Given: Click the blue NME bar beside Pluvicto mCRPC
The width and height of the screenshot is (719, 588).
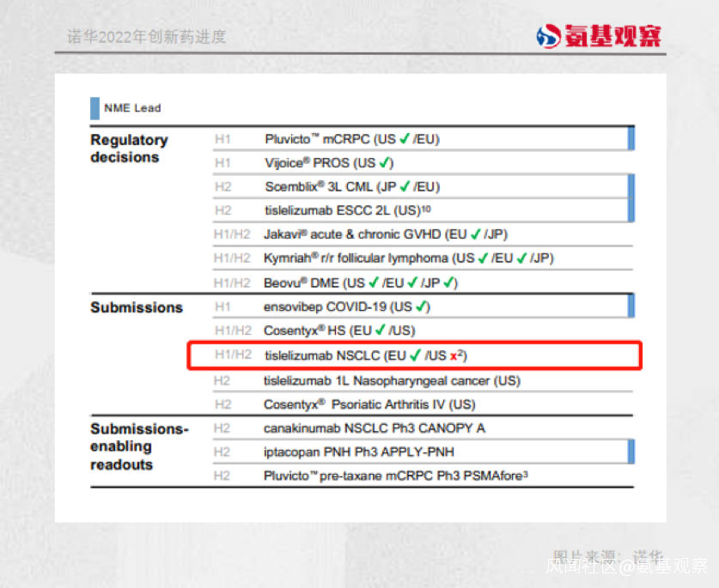Looking at the screenshot, I should 631,138.
